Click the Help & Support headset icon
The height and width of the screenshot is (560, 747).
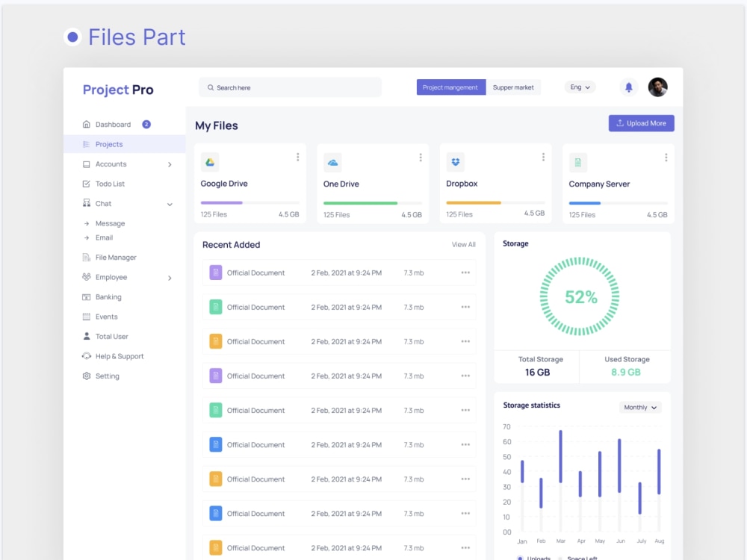tap(86, 356)
